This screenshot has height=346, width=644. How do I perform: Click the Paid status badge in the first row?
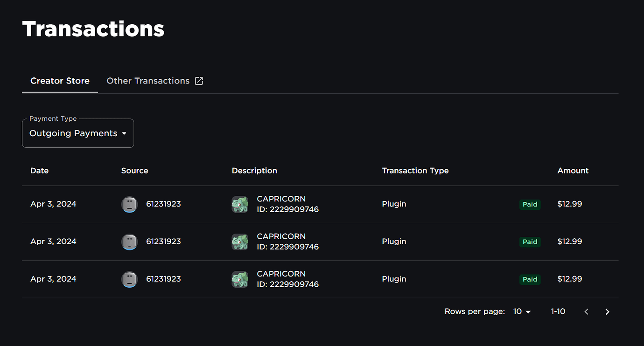point(530,204)
